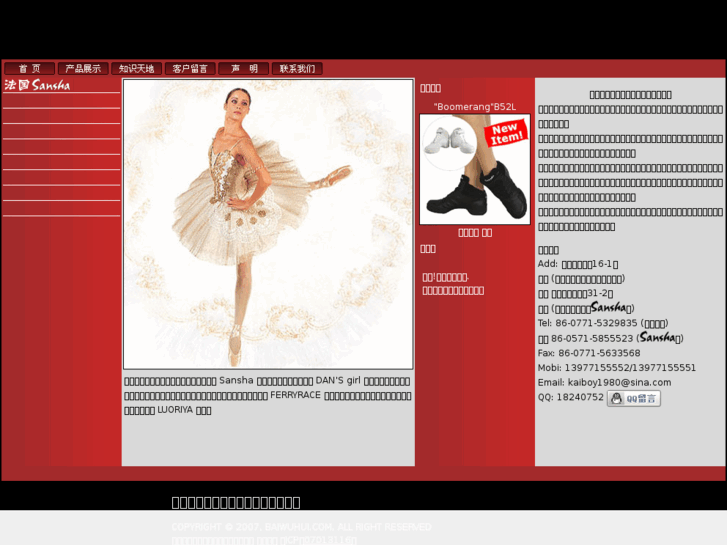Click the red two-line notice under the shoe
The width and height of the screenshot is (727, 545).
453,284
